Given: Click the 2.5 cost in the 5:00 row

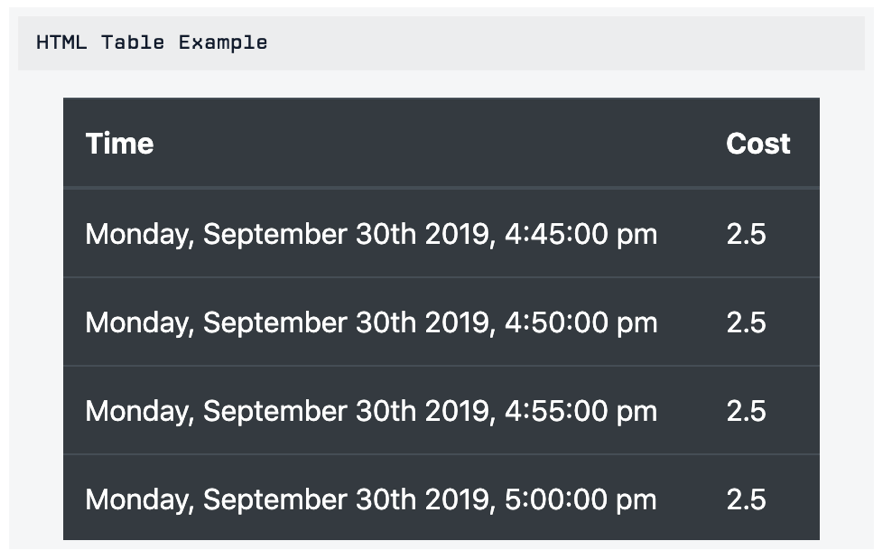Looking at the screenshot, I should [746, 500].
